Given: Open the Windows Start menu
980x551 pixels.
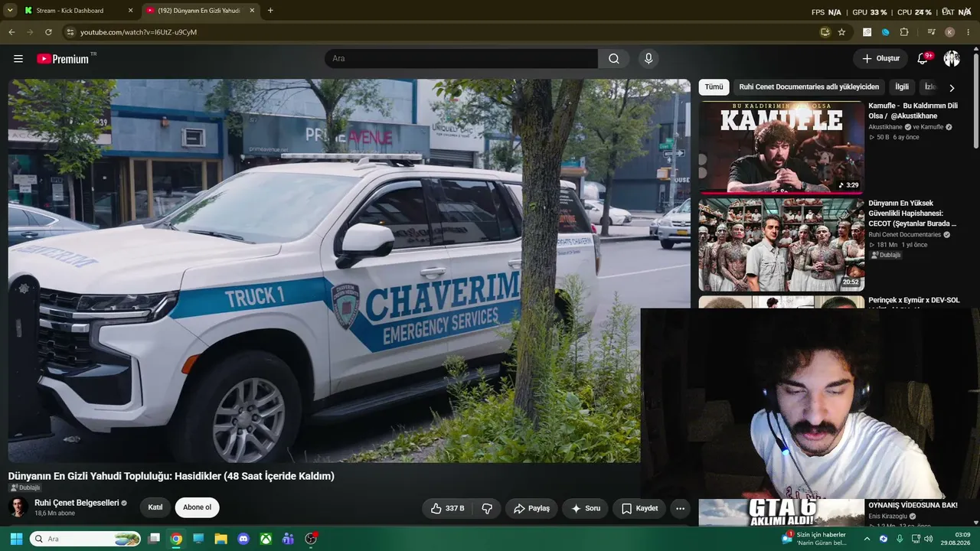Looking at the screenshot, I should coord(16,539).
